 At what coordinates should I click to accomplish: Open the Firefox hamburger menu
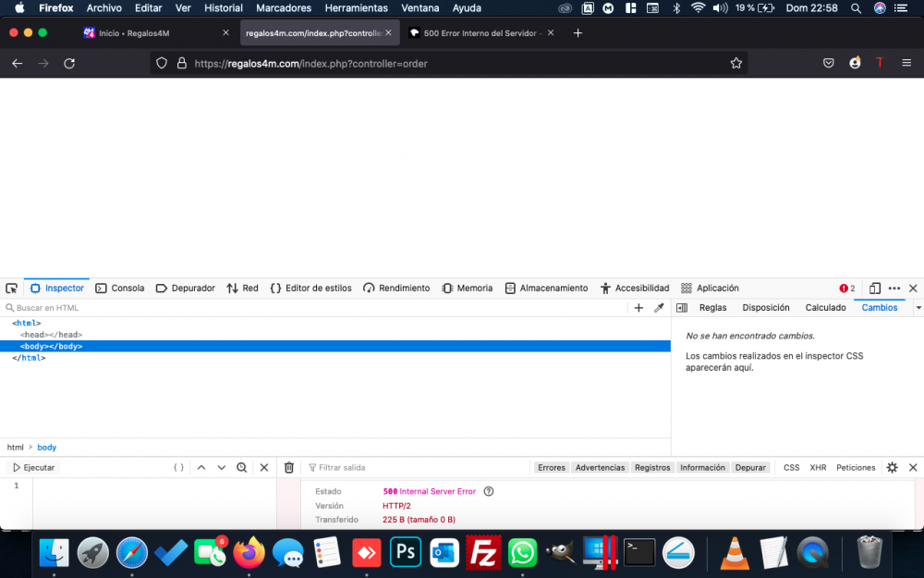pyautogui.click(x=907, y=63)
